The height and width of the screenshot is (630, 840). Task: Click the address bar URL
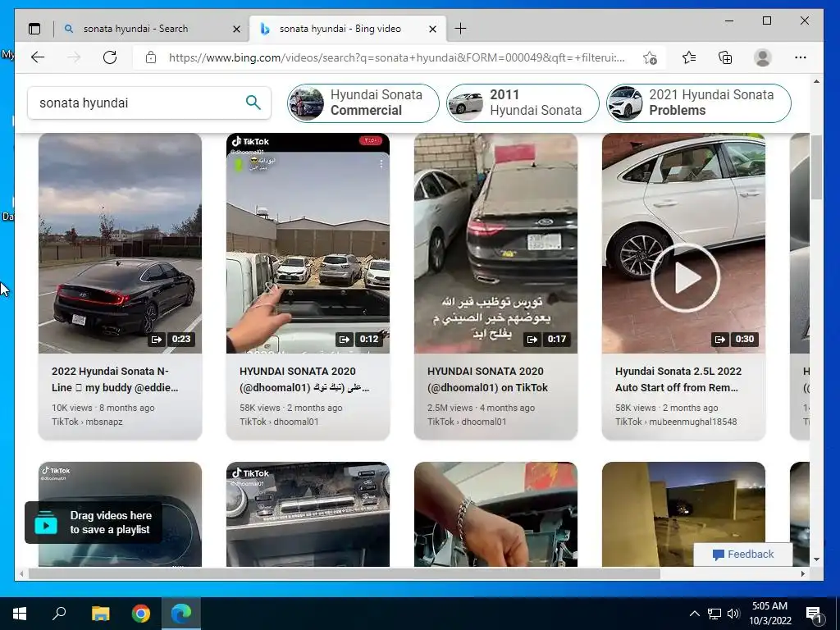(396, 57)
